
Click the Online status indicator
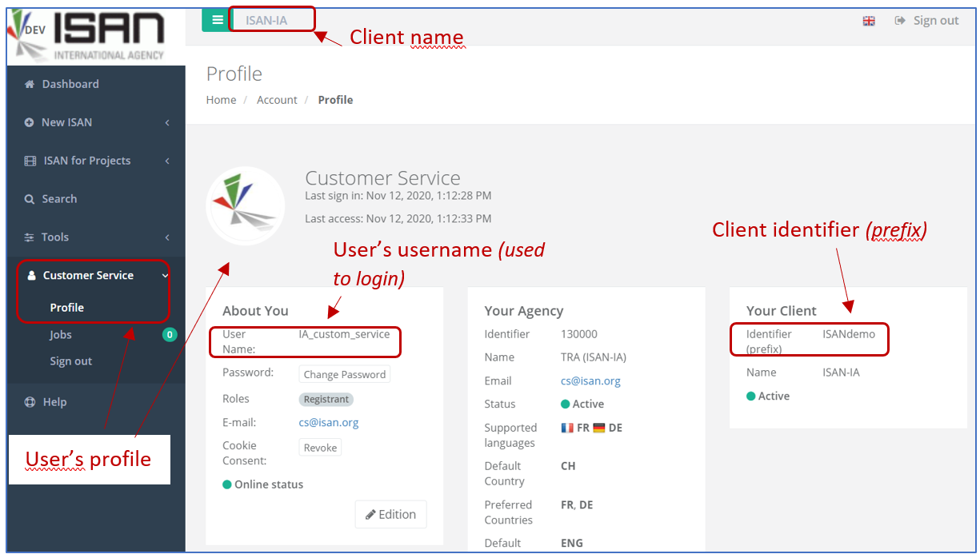[263, 484]
